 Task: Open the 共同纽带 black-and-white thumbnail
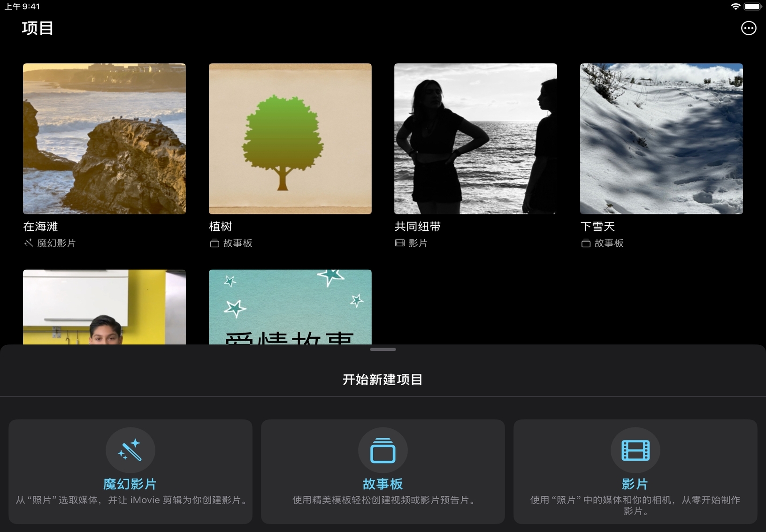pos(475,138)
